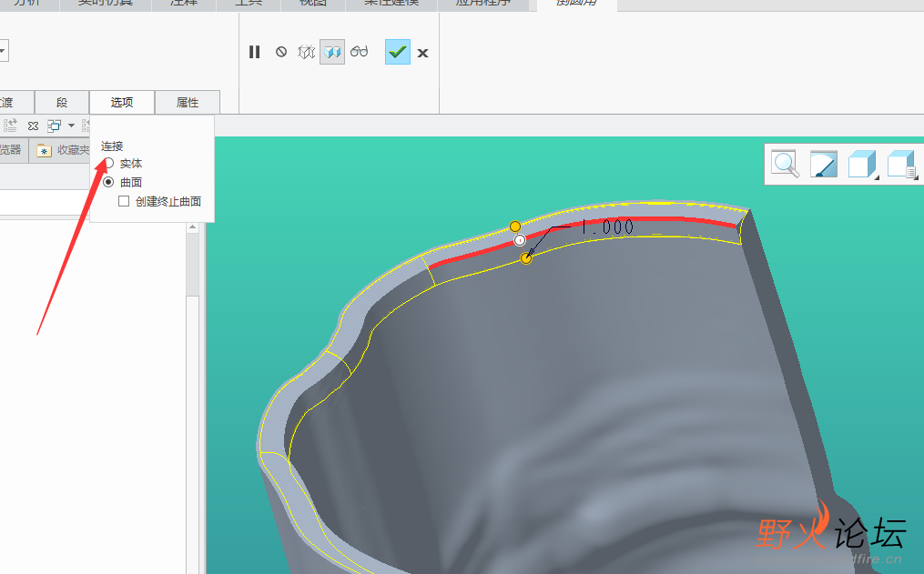Enable the 创建终止曲面 checkbox

pyautogui.click(x=124, y=201)
